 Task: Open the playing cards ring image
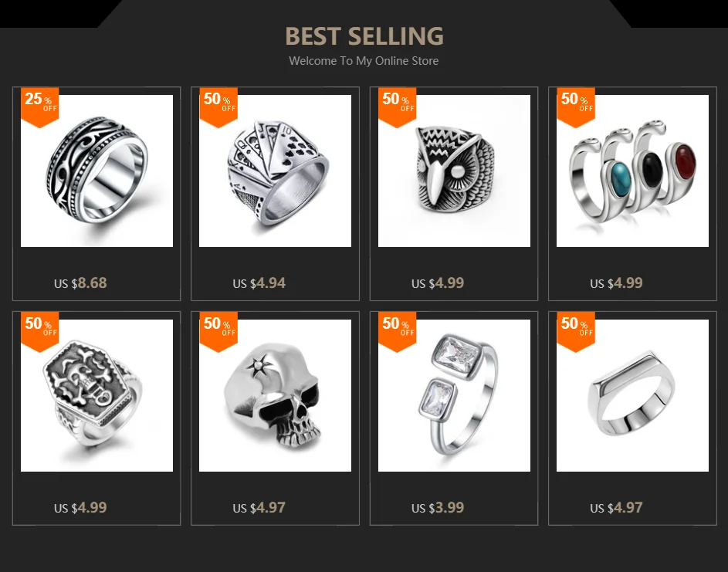click(275, 171)
